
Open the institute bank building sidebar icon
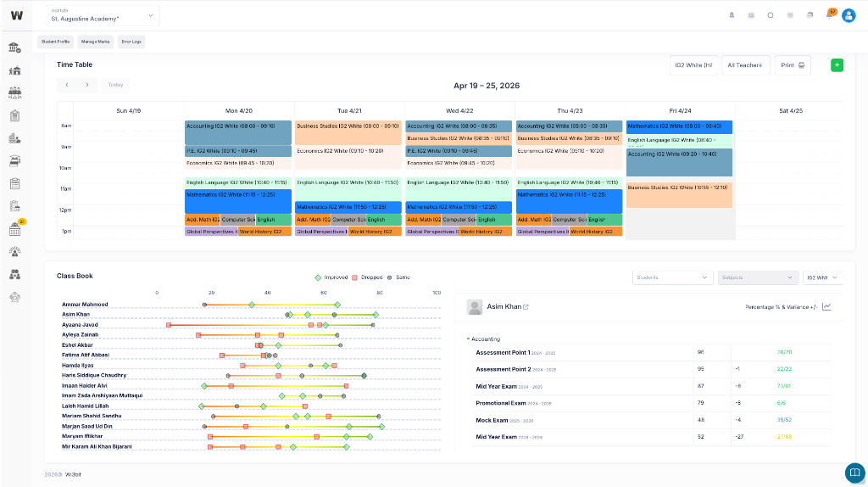click(x=15, y=48)
